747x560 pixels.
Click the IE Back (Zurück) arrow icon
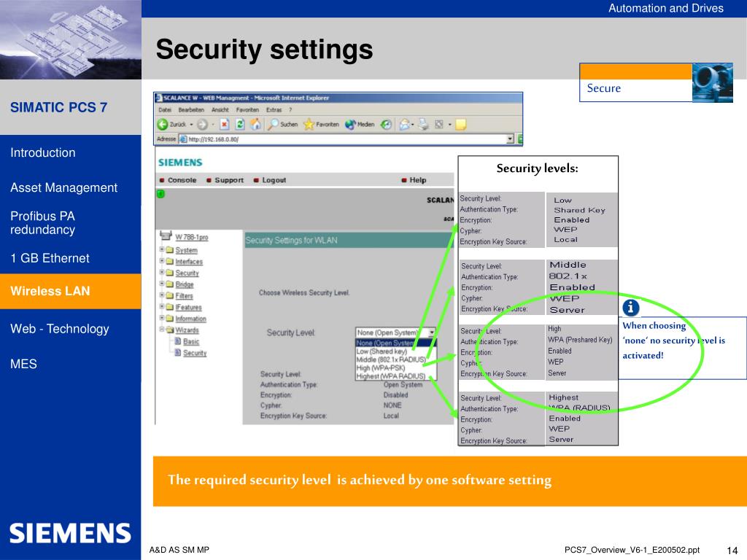click(x=163, y=124)
